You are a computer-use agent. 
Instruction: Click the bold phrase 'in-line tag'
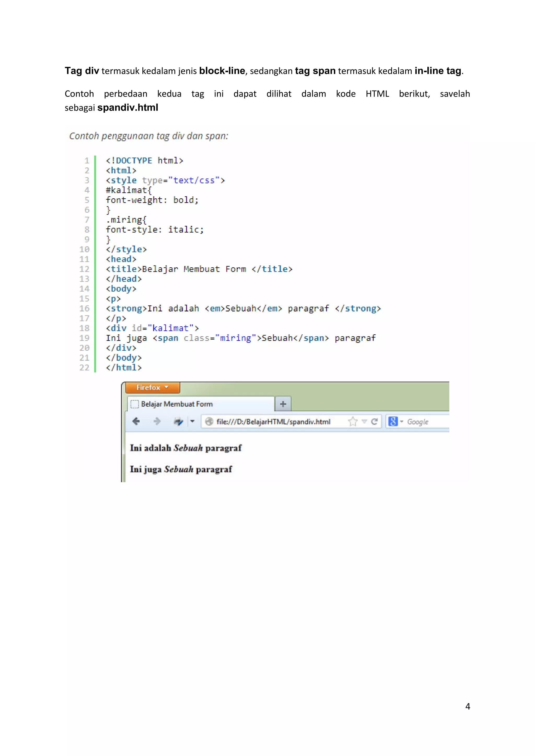click(x=438, y=71)
